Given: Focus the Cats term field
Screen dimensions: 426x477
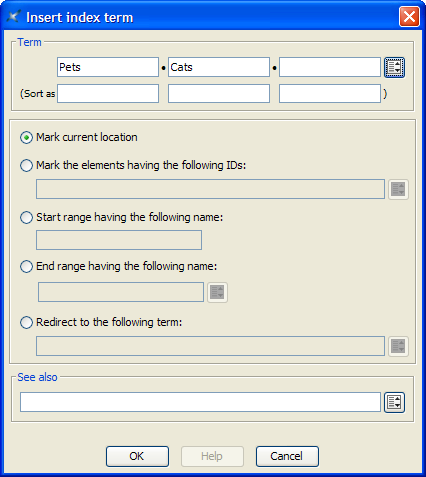Looking at the screenshot, I should (x=219, y=67).
